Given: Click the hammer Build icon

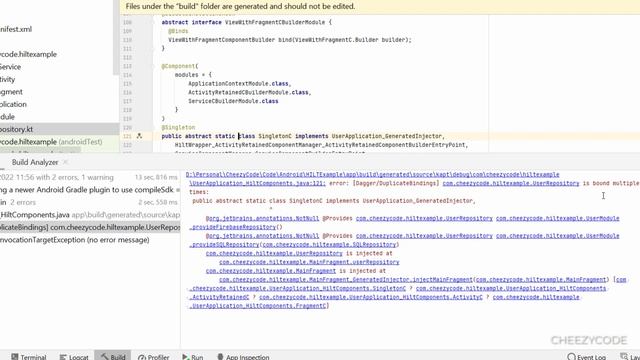Looking at the screenshot, I should point(104,357).
